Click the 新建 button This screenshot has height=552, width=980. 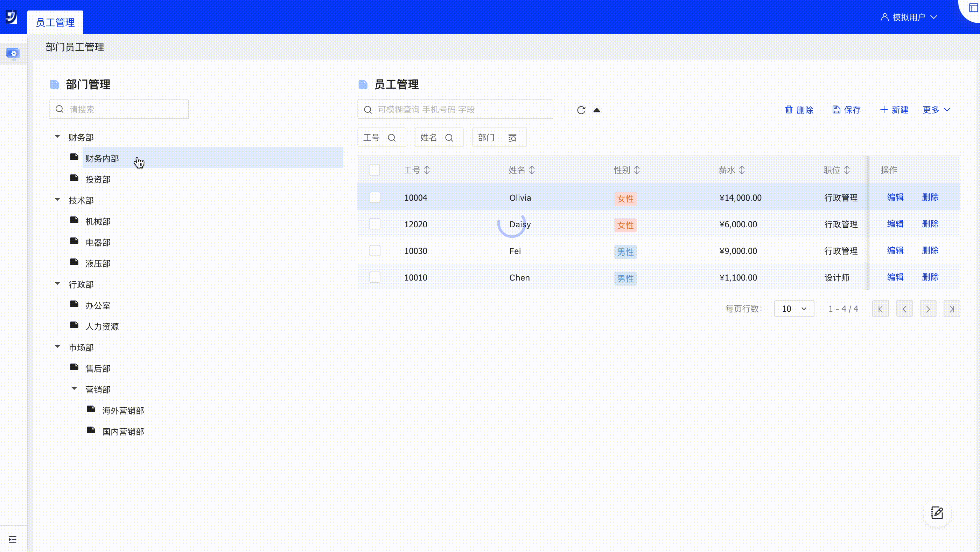[894, 110]
